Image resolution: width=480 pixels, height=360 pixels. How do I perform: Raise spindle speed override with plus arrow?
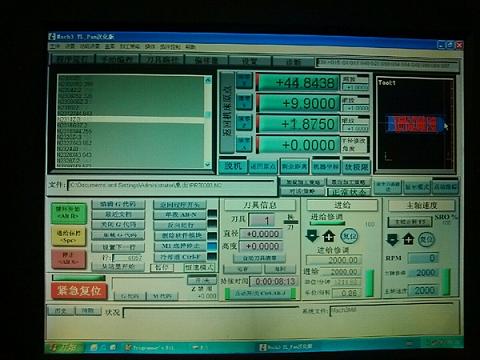click(x=408, y=239)
